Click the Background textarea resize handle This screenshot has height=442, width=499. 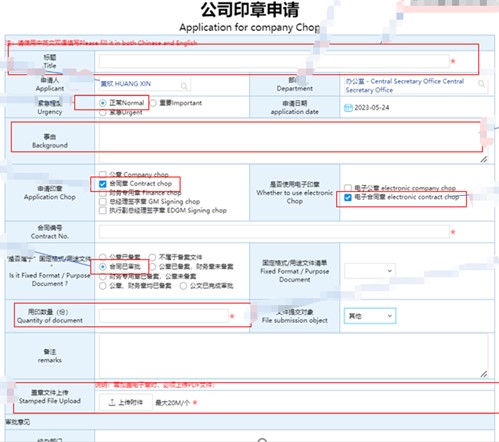pyautogui.click(x=484, y=159)
